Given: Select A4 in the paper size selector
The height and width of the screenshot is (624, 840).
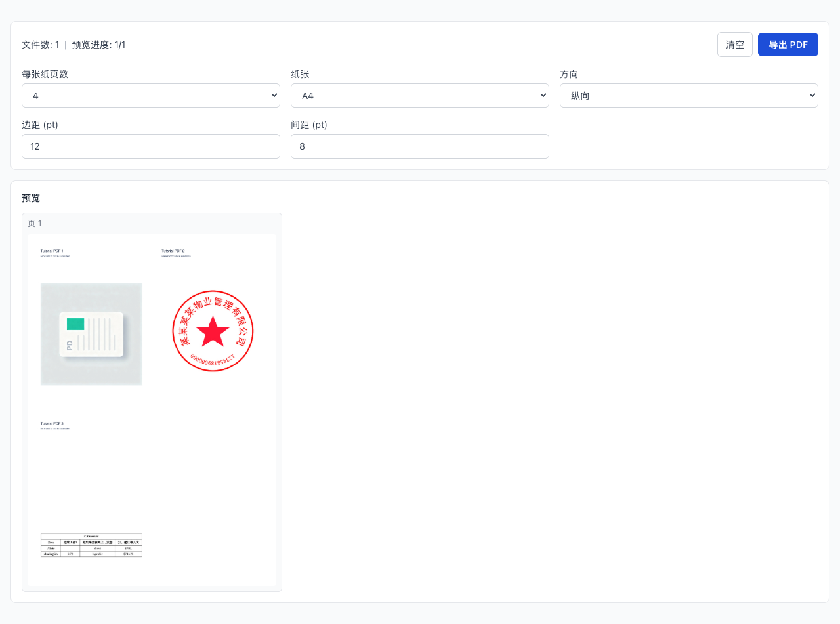Looking at the screenshot, I should coord(420,95).
